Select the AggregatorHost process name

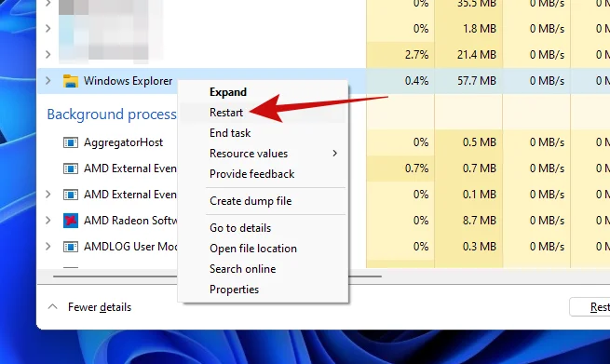pos(123,142)
